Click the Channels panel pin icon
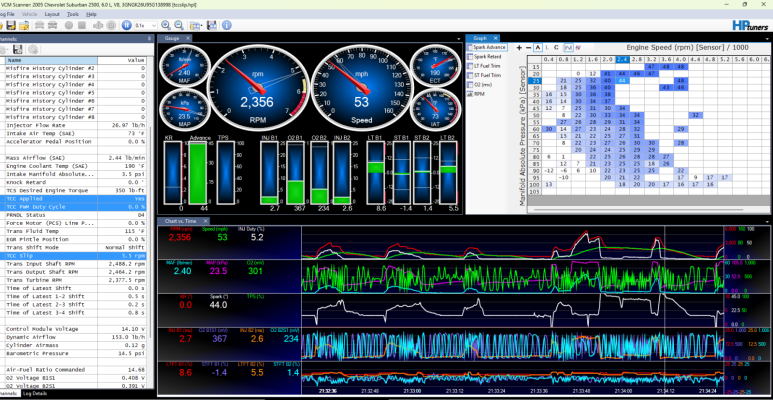Viewport: 773px width, 400px height. click(x=149, y=38)
